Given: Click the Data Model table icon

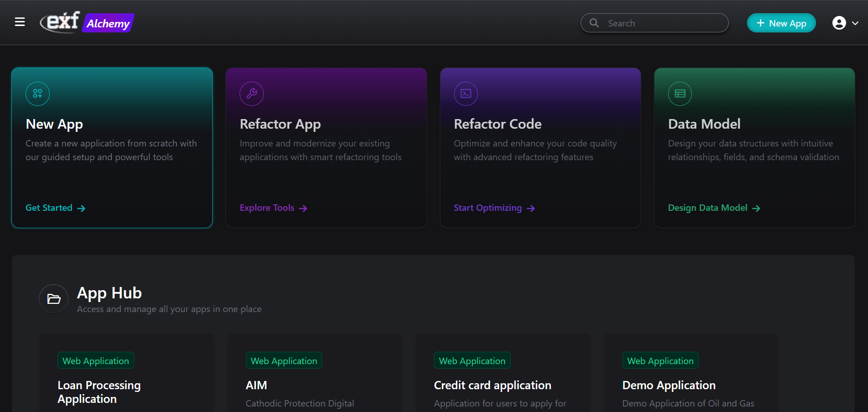Looking at the screenshot, I should coord(680,94).
